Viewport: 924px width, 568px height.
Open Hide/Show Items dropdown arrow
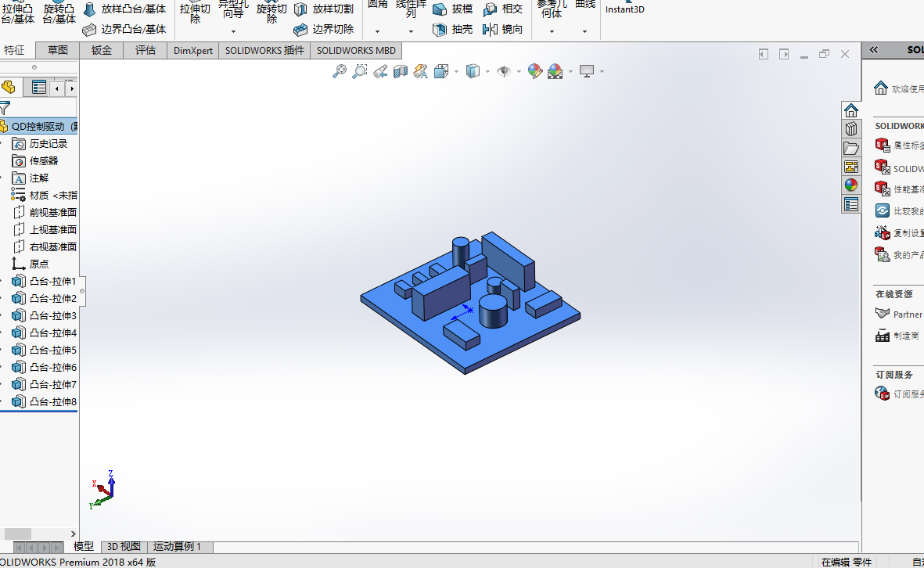tap(520, 72)
